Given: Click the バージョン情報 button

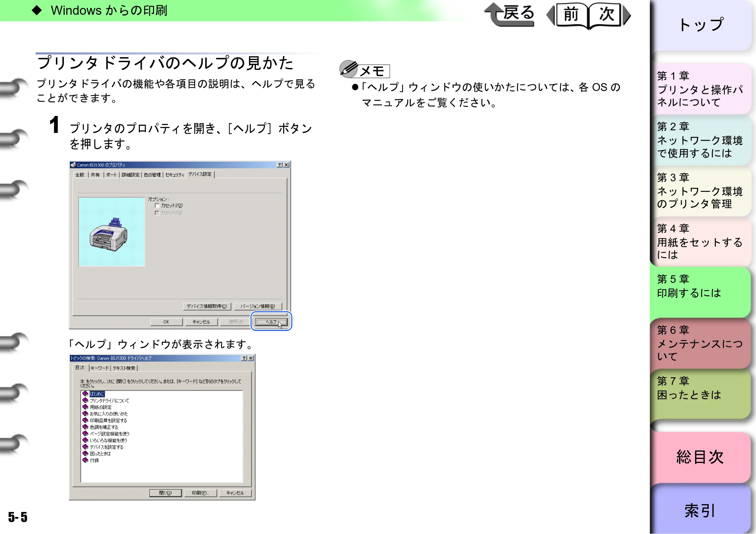Looking at the screenshot, I should pyautogui.click(x=258, y=306).
